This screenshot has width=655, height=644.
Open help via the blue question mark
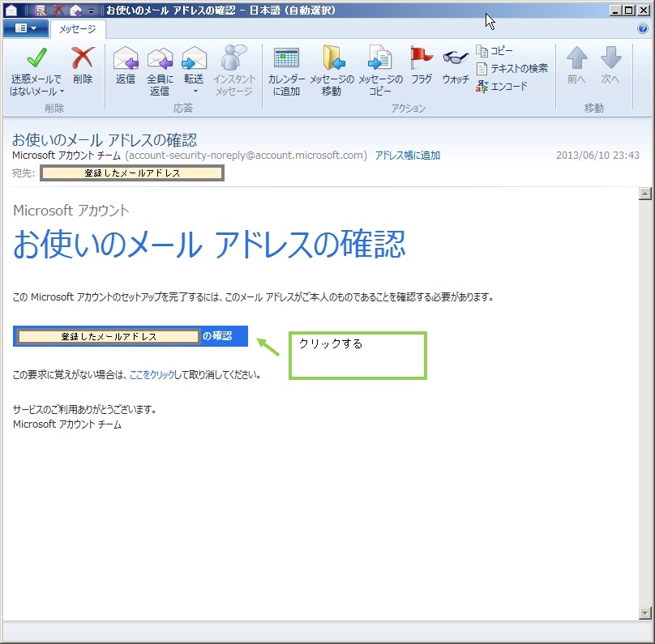click(643, 28)
